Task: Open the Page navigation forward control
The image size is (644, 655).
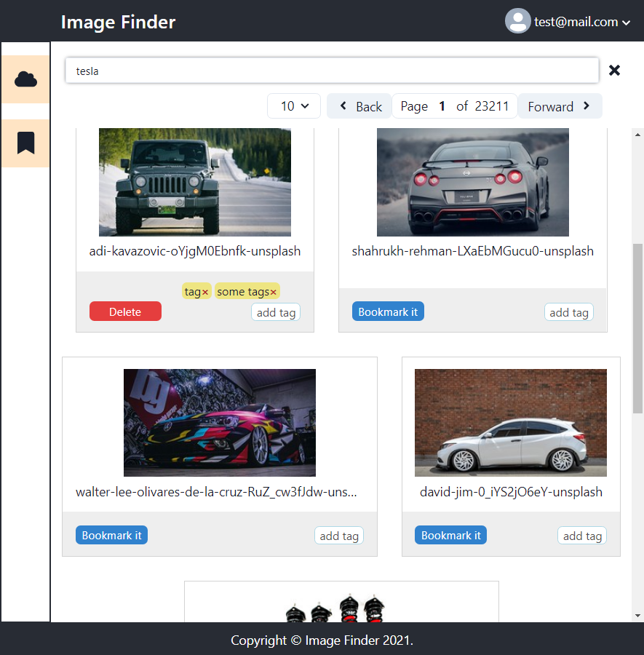Action: coord(560,106)
